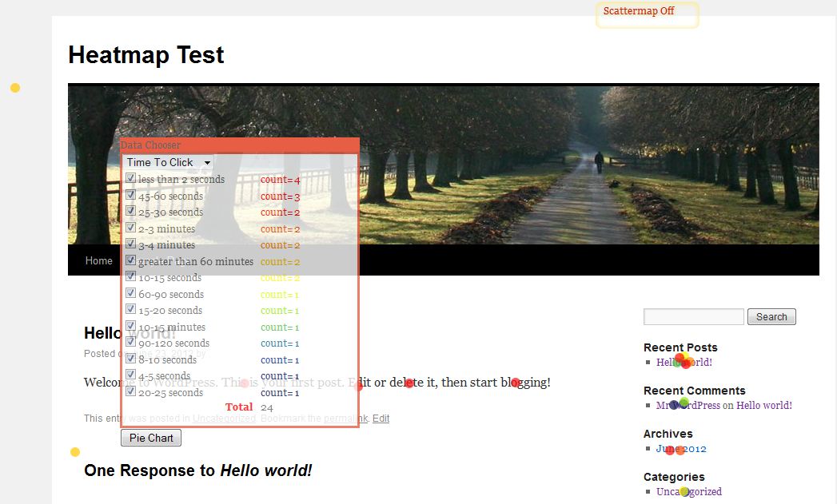The height and width of the screenshot is (504, 837).
Task: Open 'Hello world!' link in Recent Comments
Action: coord(764,405)
